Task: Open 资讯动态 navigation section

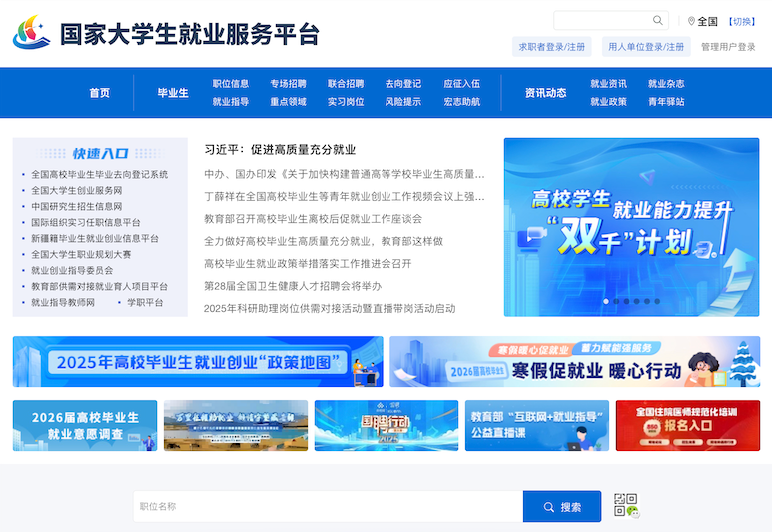Action: pyautogui.click(x=546, y=93)
